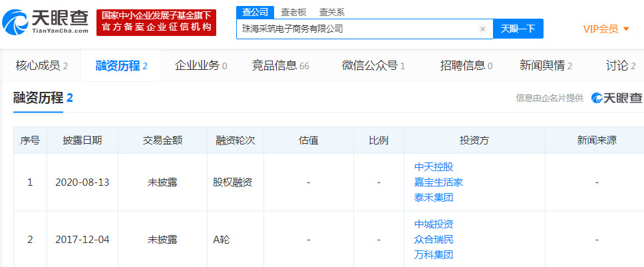The height and width of the screenshot is (267, 644).
Task: Click the 投资方 column header
Action: [x=474, y=140]
